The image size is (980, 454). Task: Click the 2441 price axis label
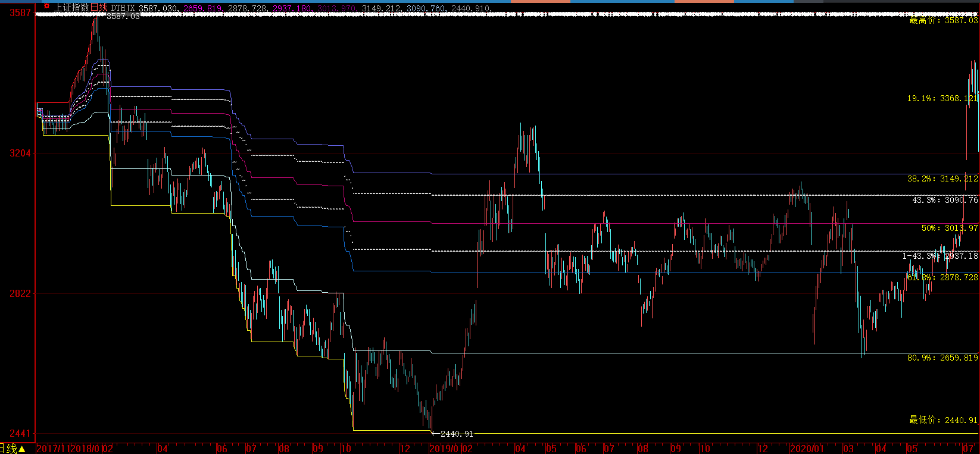(20, 433)
